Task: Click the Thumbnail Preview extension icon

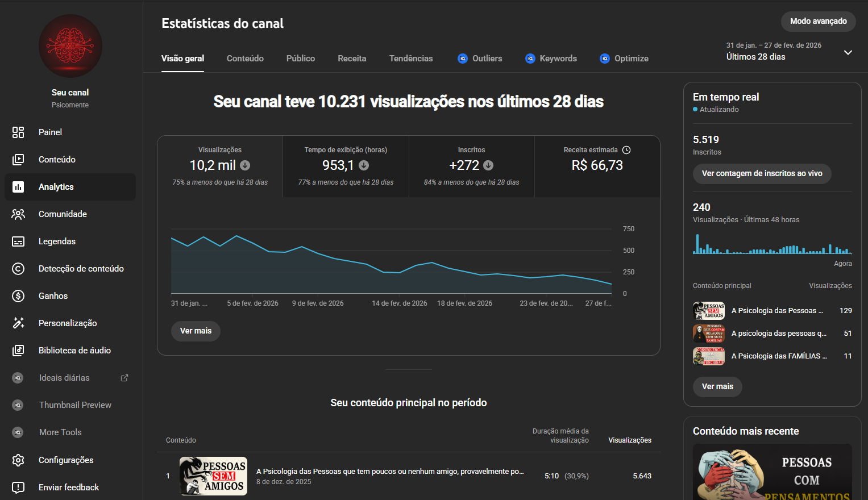Action: click(18, 405)
